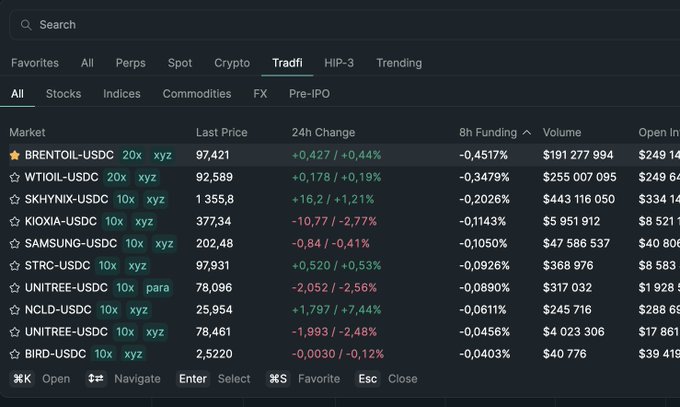Switch to the top-level All tab
This screenshot has width=680, height=407.
(x=87, y=63)
